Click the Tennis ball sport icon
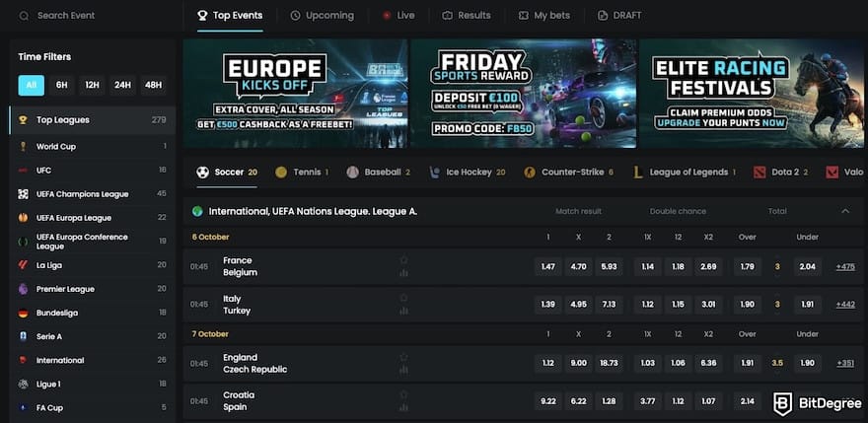The height and width of the screenshot is (423, 868). [281, 173]
